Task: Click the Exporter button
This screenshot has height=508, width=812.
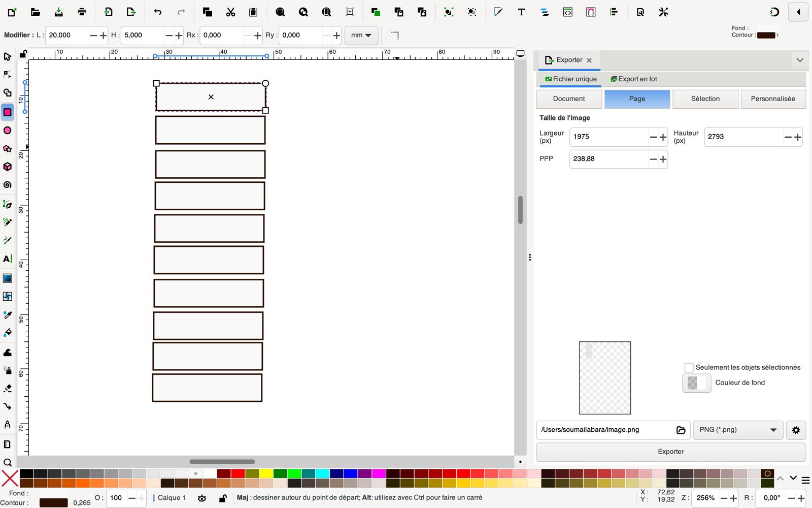Action: pos(671,452)
